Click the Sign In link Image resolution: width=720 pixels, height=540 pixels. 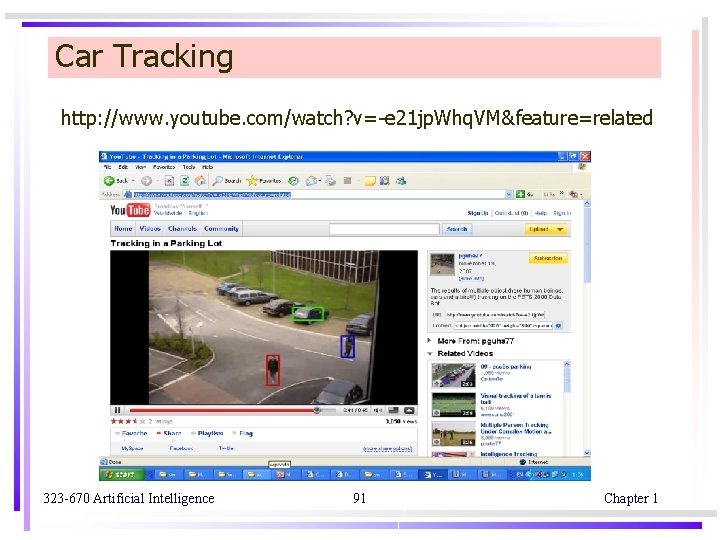tap(562, 213)
